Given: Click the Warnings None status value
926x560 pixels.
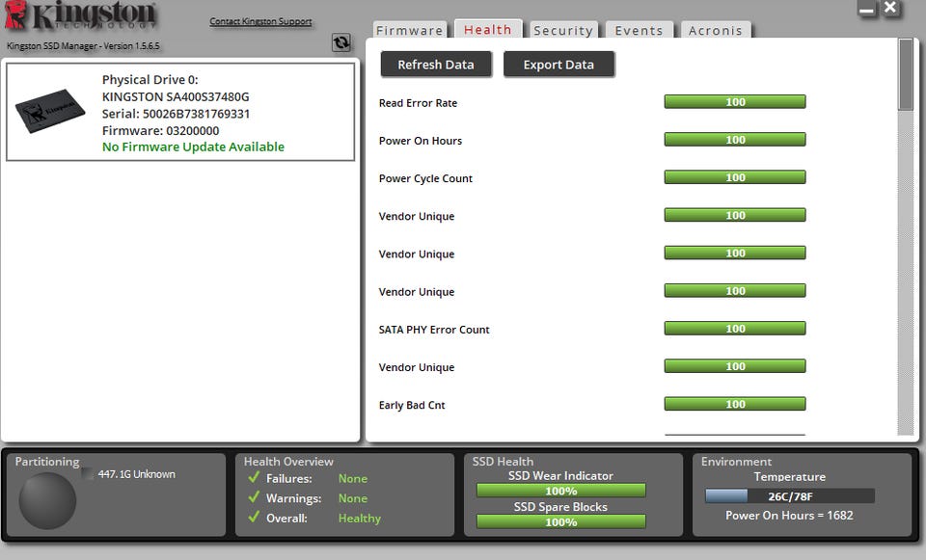Looking at the screenshot, I should pyautogui.click(x=353, y=498).
